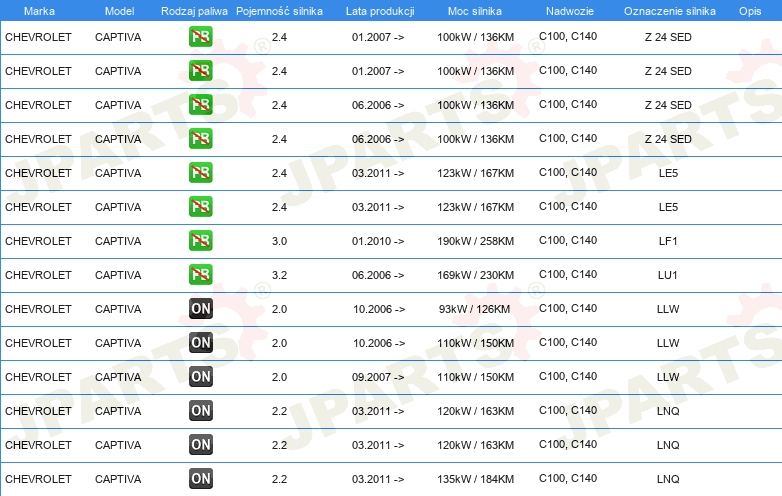The height and width of the screenshot is (496, 782).
Task: Select the Oznaczenie silnika column header
Action: [x=670, y=11]
